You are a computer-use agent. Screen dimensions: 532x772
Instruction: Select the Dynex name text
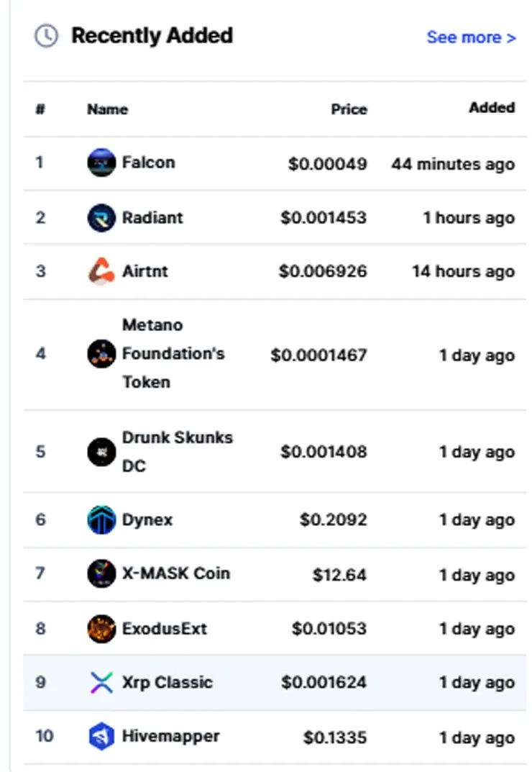(147, 520)
